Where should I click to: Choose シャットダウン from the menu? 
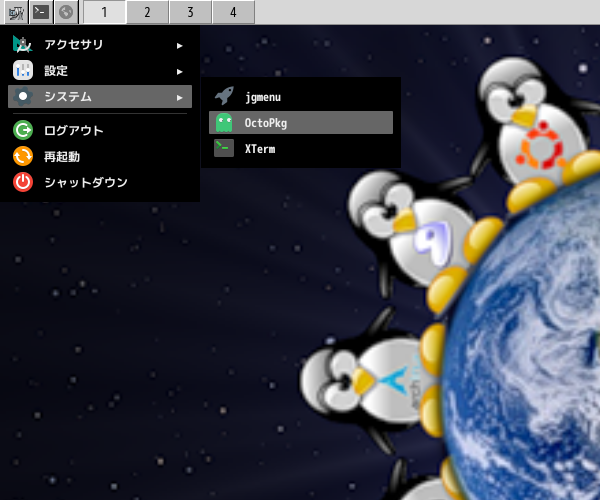[100, 182]
